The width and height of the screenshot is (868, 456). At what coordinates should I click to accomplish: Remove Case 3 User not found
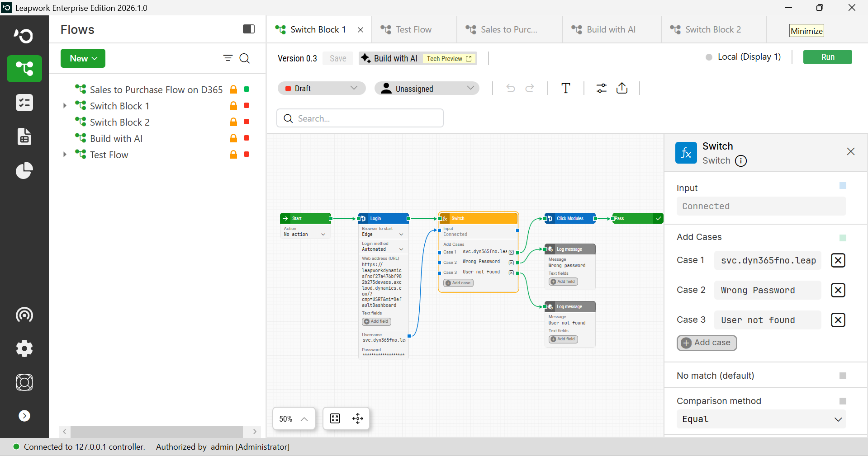click(838, 320)
